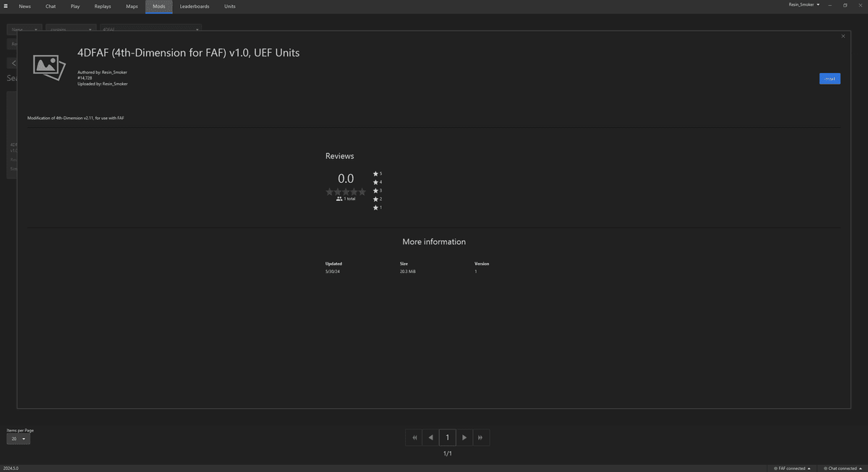Click the 1-star rating row
The width and height of the screenshot is (868, 472).
[x=378, y=207]
